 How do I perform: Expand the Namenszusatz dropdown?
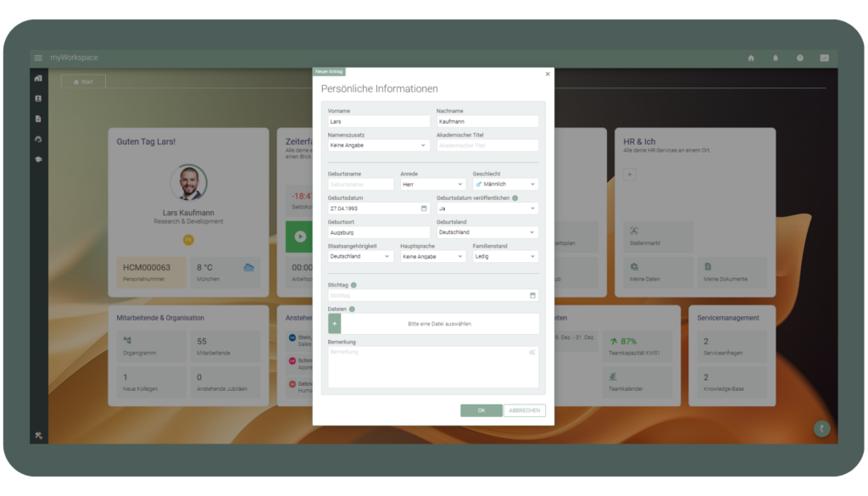coord(379,146)
